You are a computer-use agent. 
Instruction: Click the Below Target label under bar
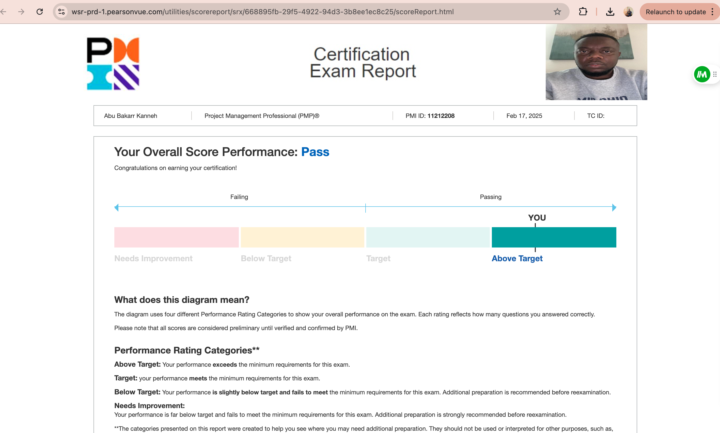click(x=266, y=259)
